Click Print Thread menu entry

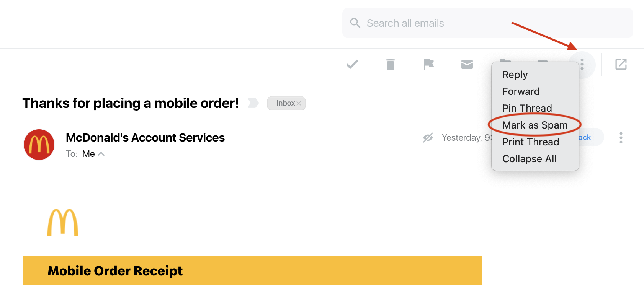[531, 142]
